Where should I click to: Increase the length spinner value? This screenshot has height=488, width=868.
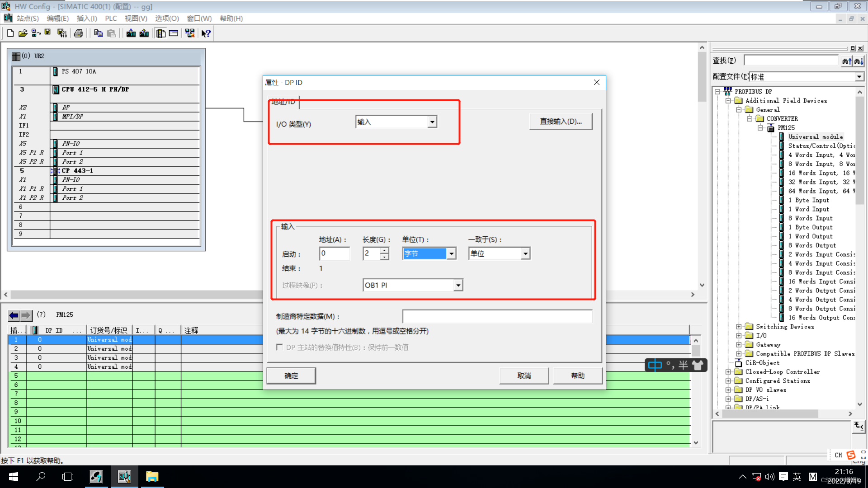(384, 250)
